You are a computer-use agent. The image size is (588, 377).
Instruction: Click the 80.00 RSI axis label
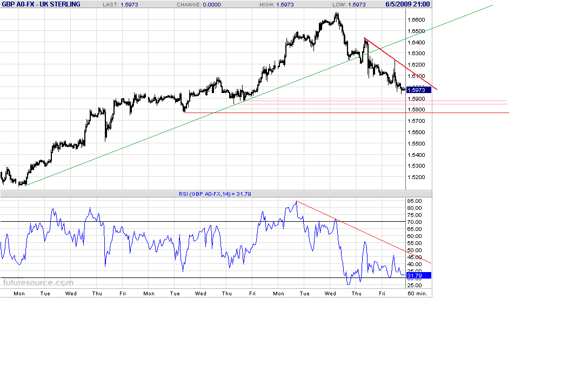(x=415, y=208)
